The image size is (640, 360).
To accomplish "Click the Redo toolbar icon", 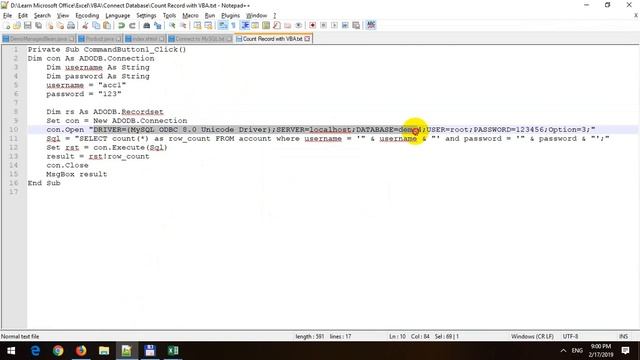I will pos(132,25).
